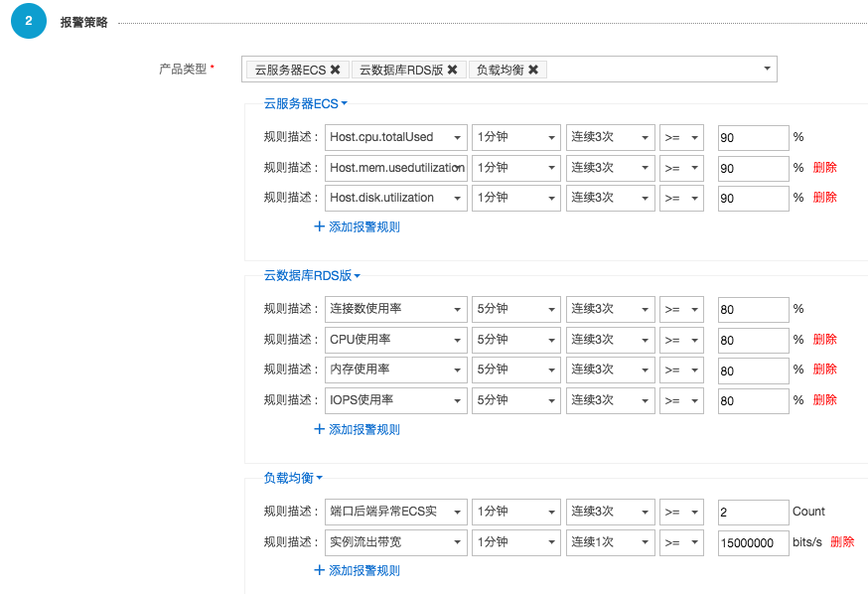Open the >= operator dropdown for CPU使用率
The image size is (868, 594).
681,340
